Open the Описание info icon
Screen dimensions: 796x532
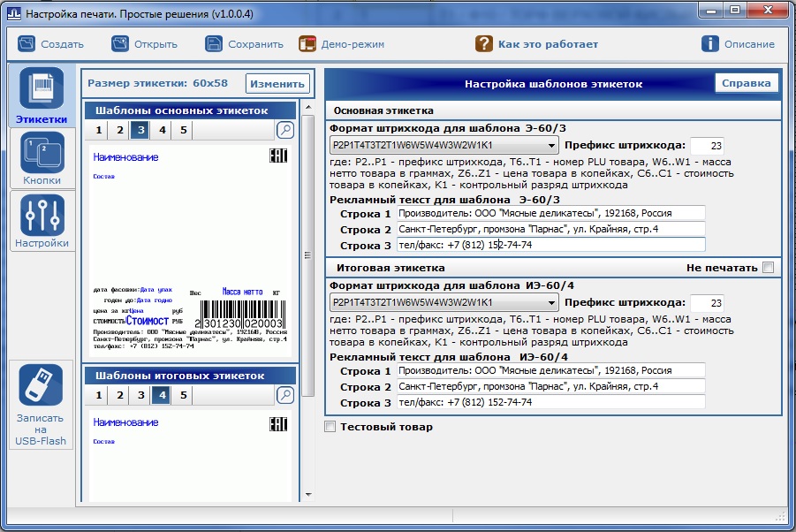point(709,44)
